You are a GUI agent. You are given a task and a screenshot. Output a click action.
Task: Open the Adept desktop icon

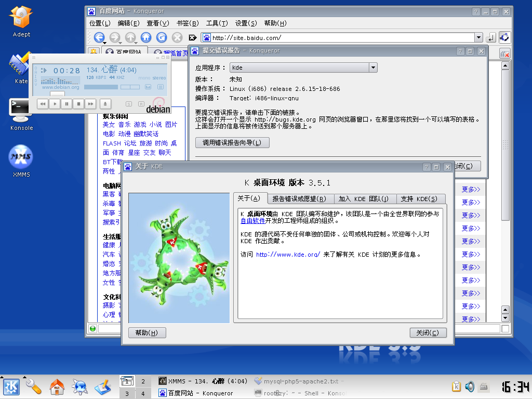coord(21,21)
